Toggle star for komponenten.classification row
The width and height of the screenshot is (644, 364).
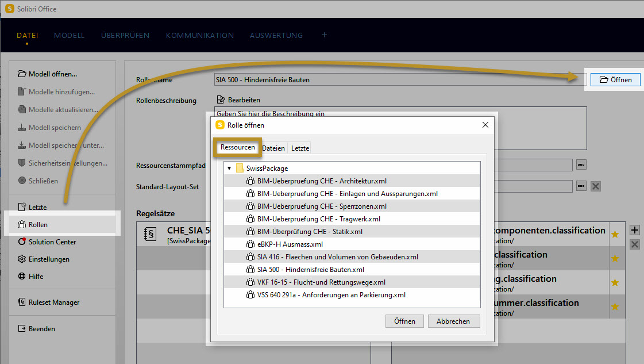(x=615, y=234)
